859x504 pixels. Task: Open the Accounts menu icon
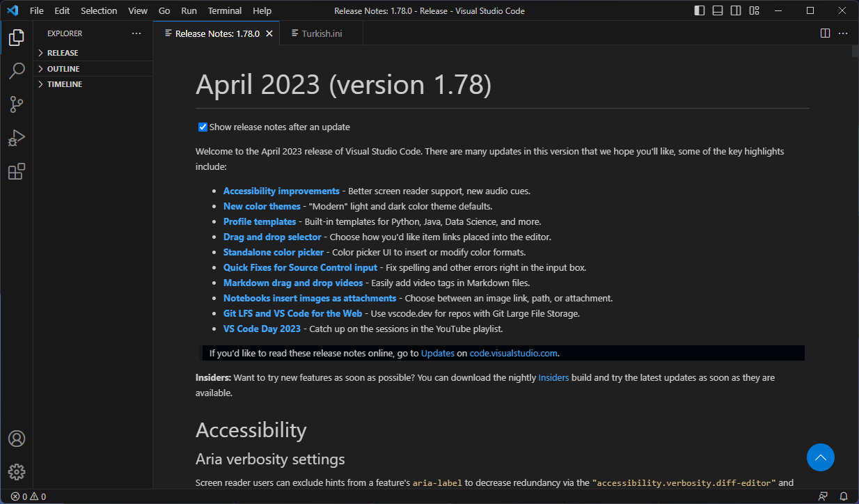[17, 439]
